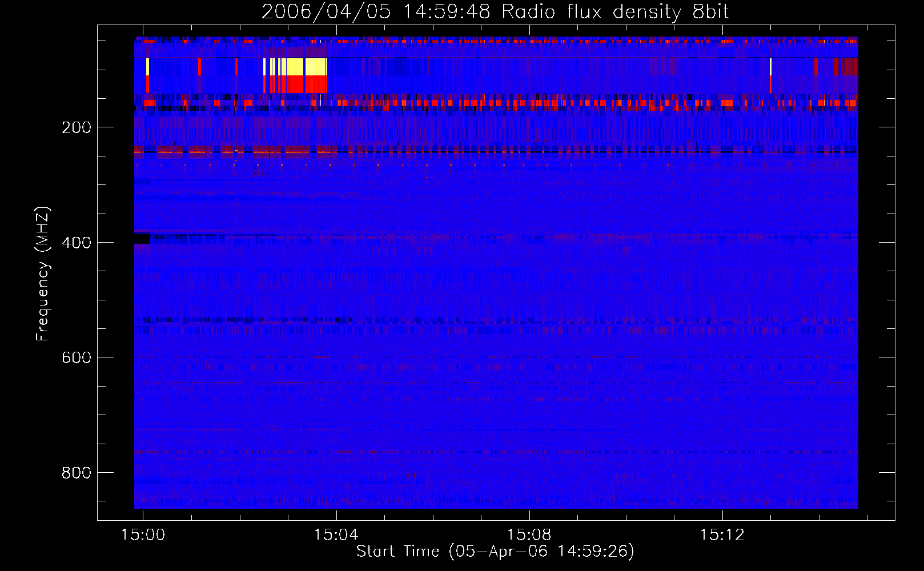
Task: Click the 15:12 time tick label
Action: (722, 534)
